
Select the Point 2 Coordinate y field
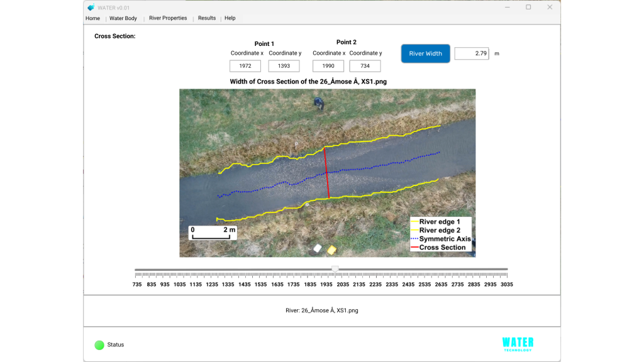pos(365,66)
